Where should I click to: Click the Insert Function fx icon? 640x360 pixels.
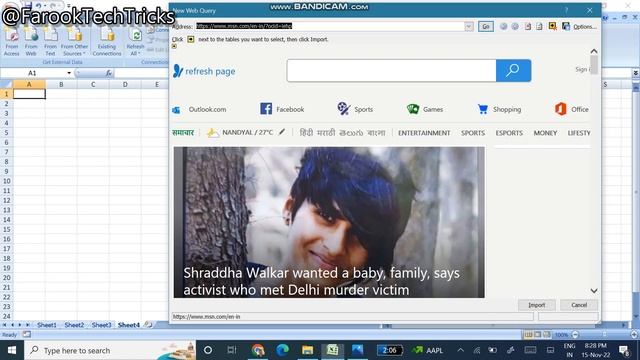109,73
